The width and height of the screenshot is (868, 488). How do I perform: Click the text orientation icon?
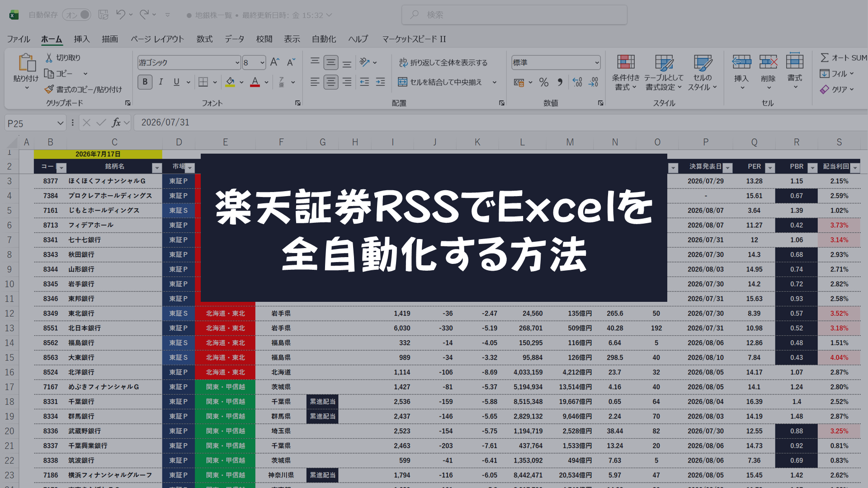[x=364, y=62]
